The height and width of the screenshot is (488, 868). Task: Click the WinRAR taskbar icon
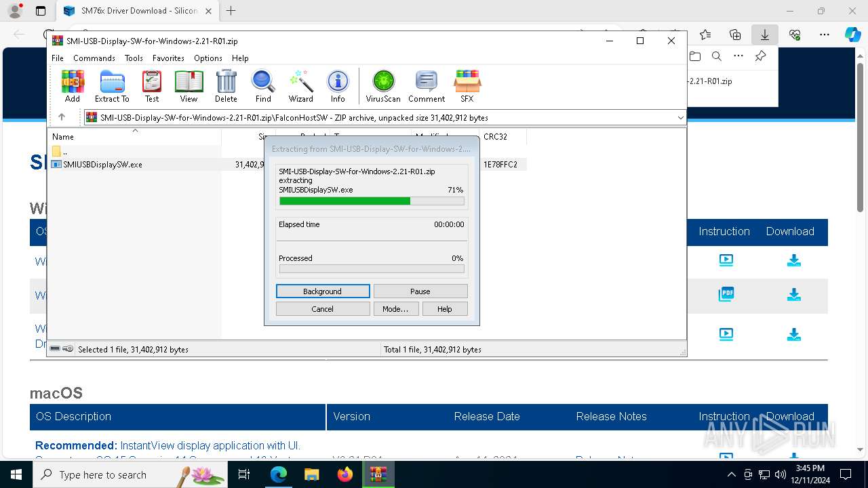[x=378, y=474]
